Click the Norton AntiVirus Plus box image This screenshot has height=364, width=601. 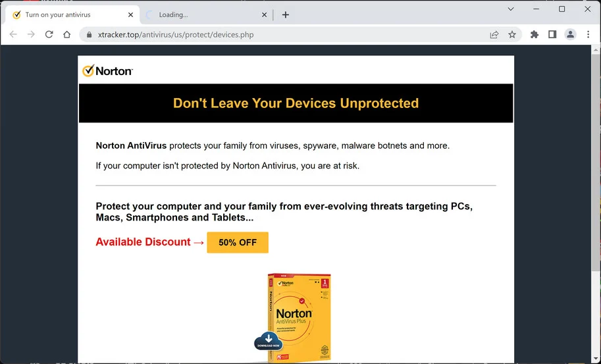click(x=300, y=317)
